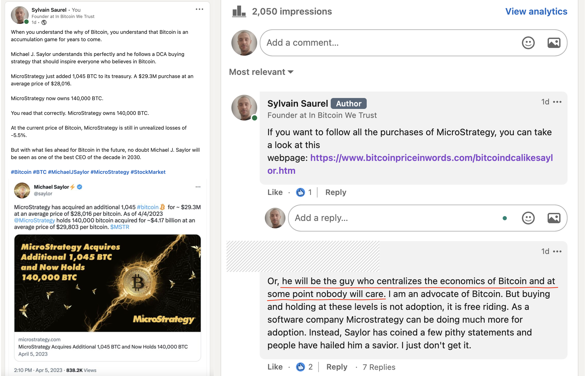Open the MicroStrategy Acquires BTC article thumbnail

(108, 283)
